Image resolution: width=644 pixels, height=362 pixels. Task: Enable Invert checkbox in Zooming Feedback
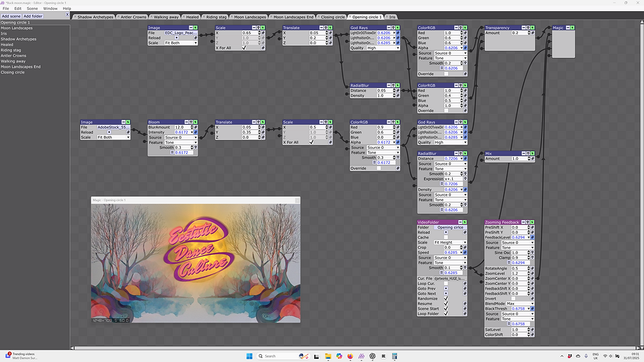pos(513,298)
